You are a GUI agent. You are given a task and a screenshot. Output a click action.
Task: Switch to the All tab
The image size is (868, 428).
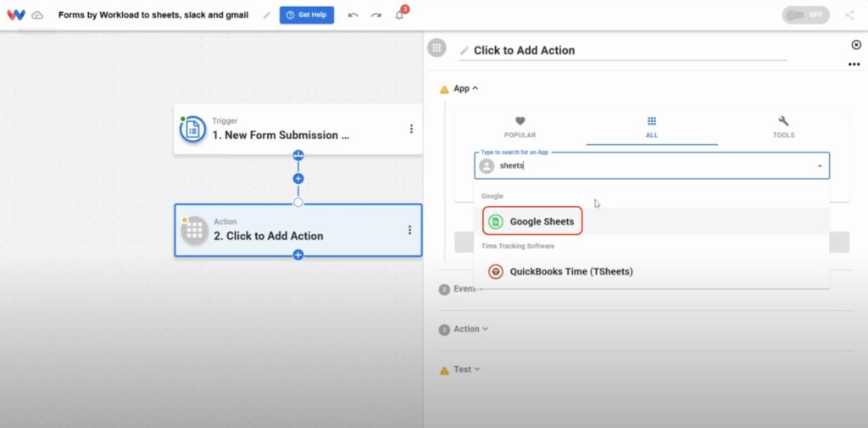tap(652, 128)
